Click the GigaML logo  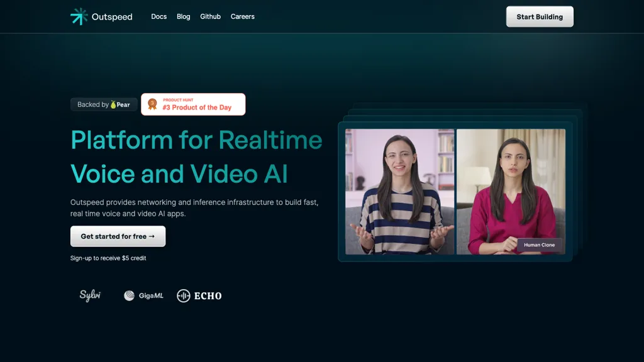click(x=144, y=295)
